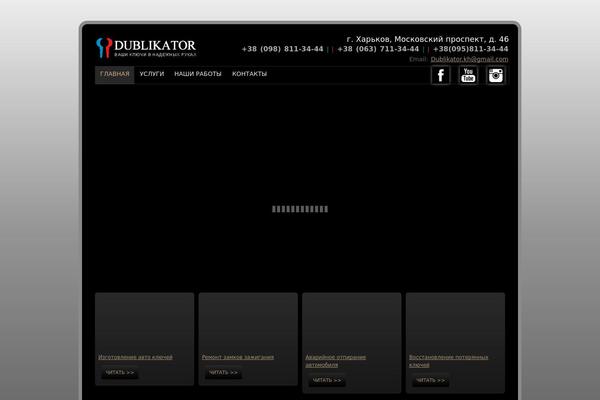Click phone number +38 (098) 811-34-44
This screenshot has width=600, height=400.
[x=282, y=49]
